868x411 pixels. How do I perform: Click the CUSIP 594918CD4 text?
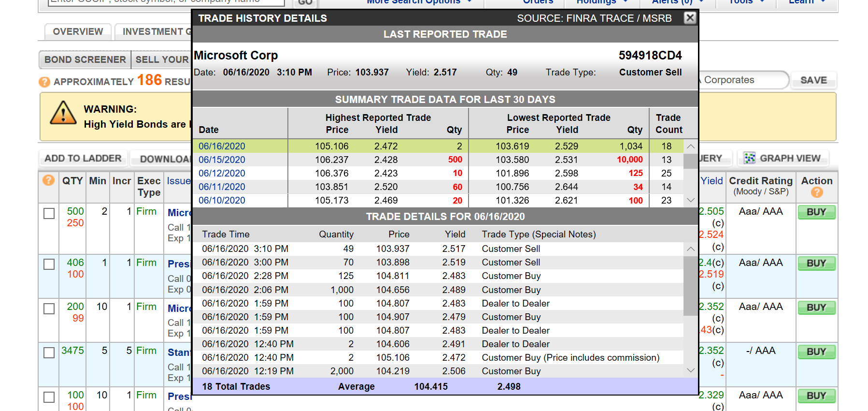(650, 56)
